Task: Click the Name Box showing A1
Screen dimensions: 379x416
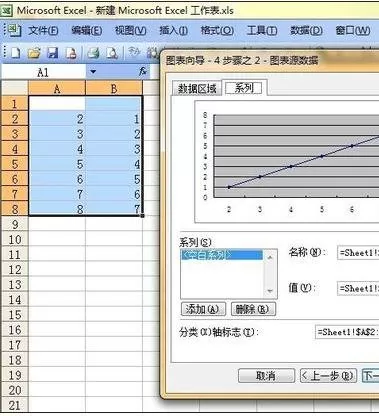Action: (x=43, y=72)
